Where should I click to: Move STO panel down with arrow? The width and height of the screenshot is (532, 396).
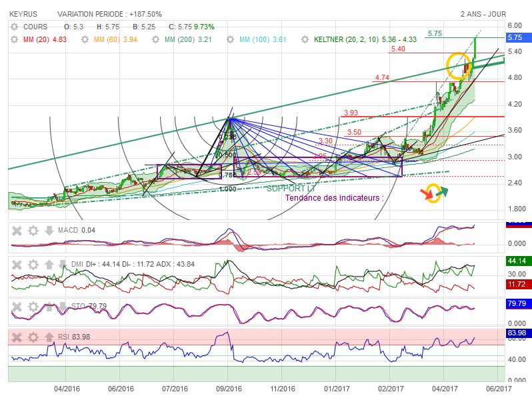coord(63,307)
